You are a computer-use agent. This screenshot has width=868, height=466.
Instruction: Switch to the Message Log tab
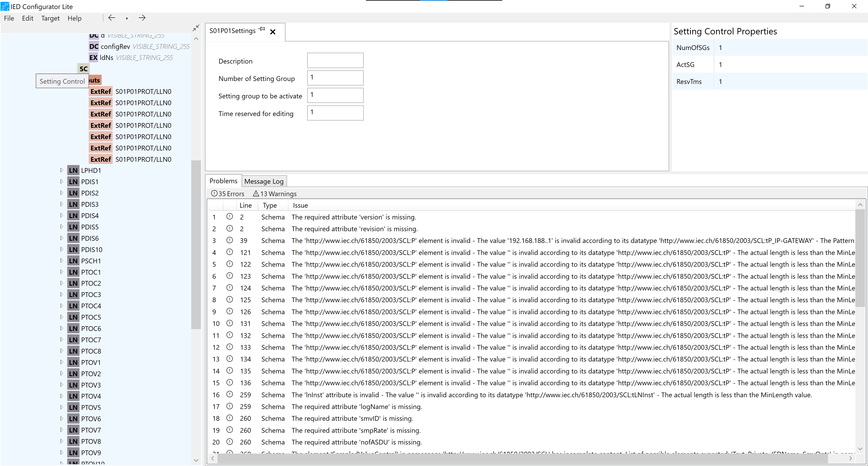coord(264,181)
